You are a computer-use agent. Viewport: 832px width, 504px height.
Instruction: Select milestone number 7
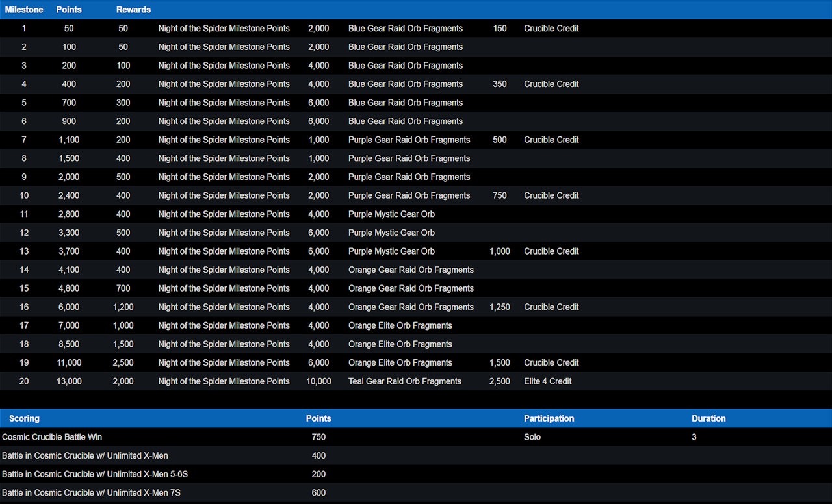click(x=24, y=140)
